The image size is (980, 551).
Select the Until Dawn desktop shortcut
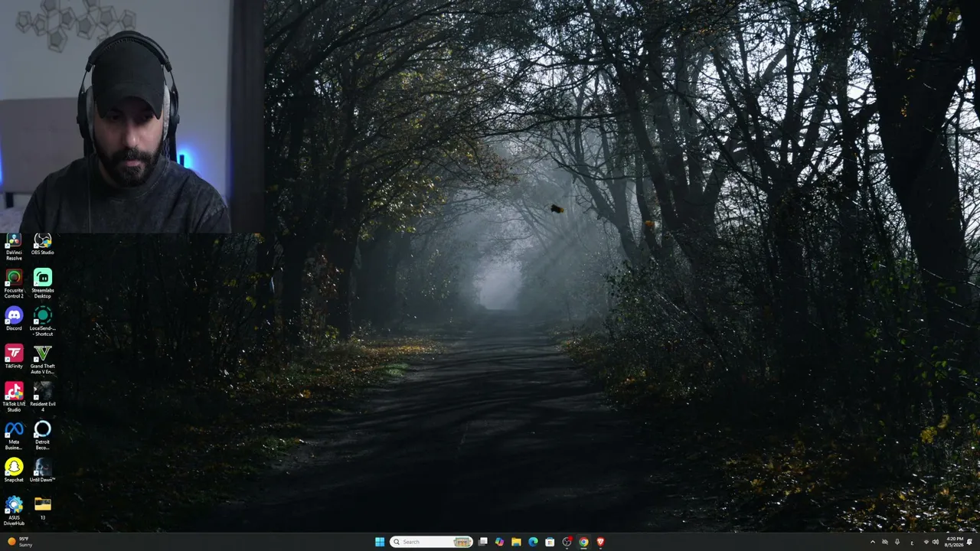pos(43,471)
